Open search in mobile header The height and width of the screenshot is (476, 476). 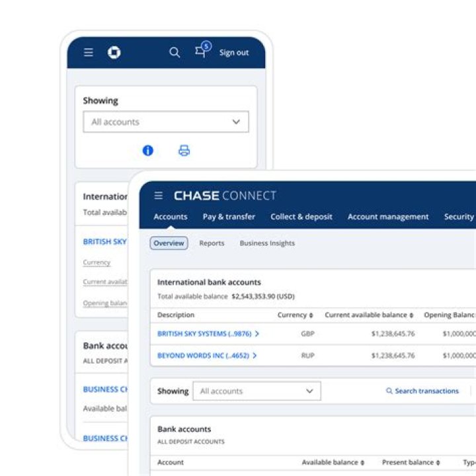click(175, 53)
